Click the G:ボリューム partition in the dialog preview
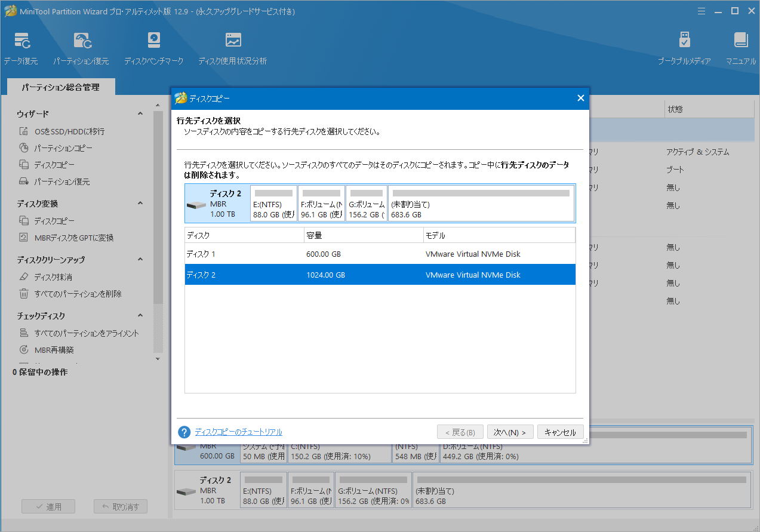The width and height of the screenshot is (760, 532). click(366, 204)
